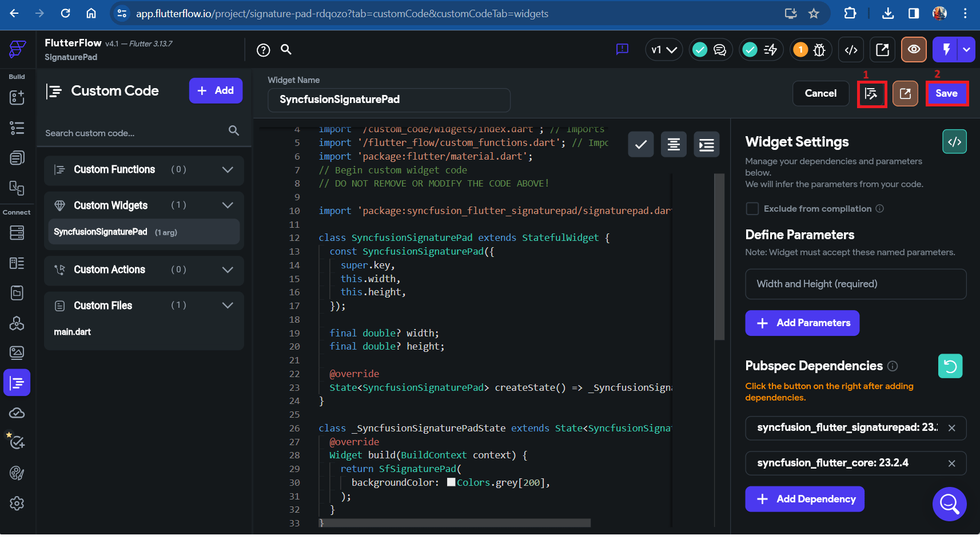Click the open-in-new-window share icon
This screenshot has height=539, width=980.
882,50
